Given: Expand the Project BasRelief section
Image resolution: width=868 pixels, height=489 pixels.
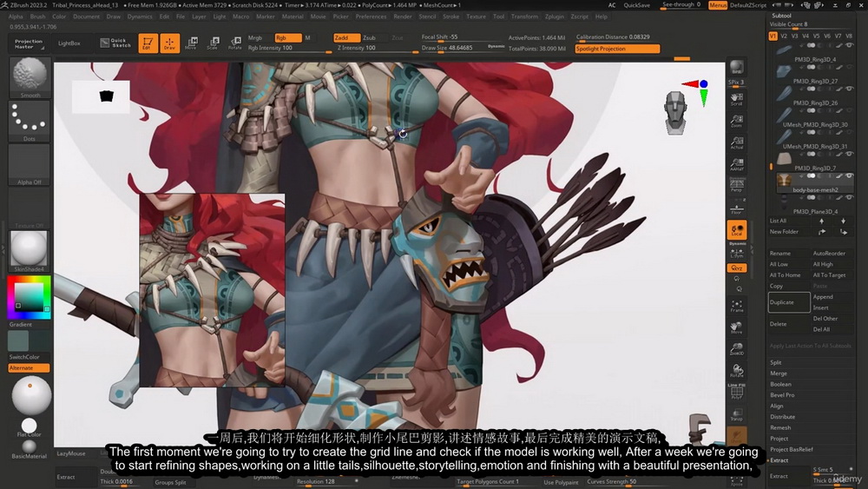Looking at the screenshot, I should pos(791,449).
